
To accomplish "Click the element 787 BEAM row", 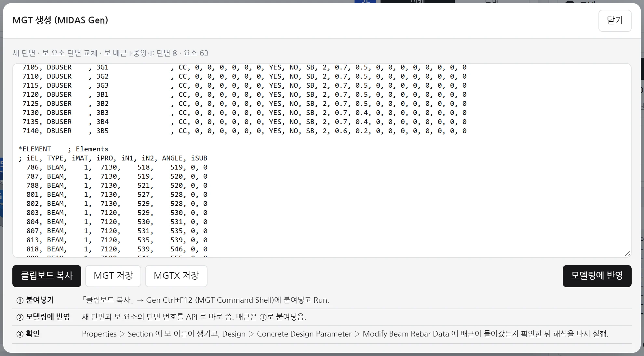I will tap(117, 176).
